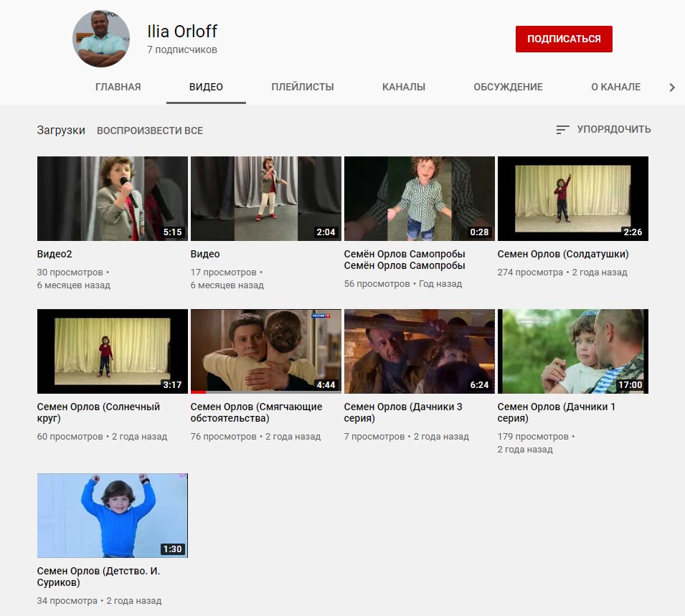Open the ПЛЕЙЛИСТЫ tab
Screen dimensions: 685x616
pos(302,87)
